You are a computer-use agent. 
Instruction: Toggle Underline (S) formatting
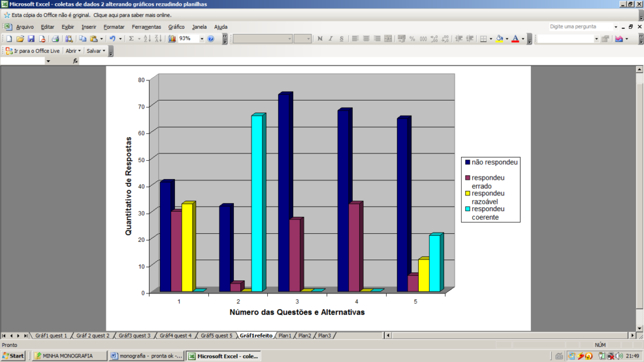341,39
